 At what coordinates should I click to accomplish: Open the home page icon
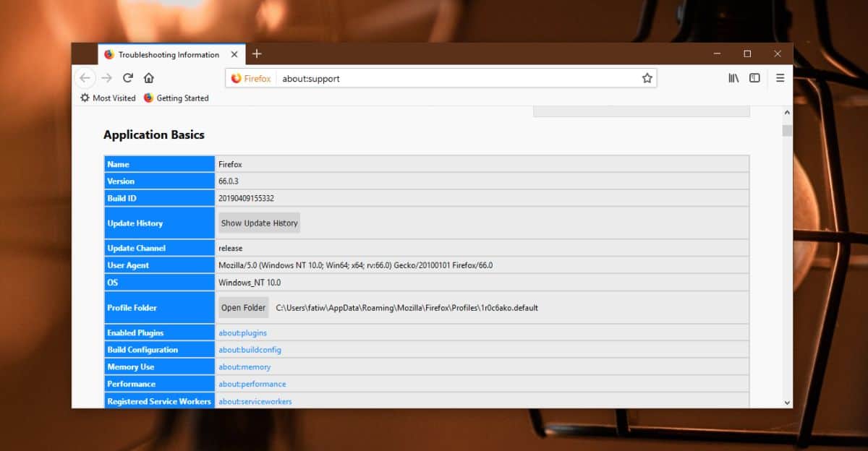click(x=149, y=78)
